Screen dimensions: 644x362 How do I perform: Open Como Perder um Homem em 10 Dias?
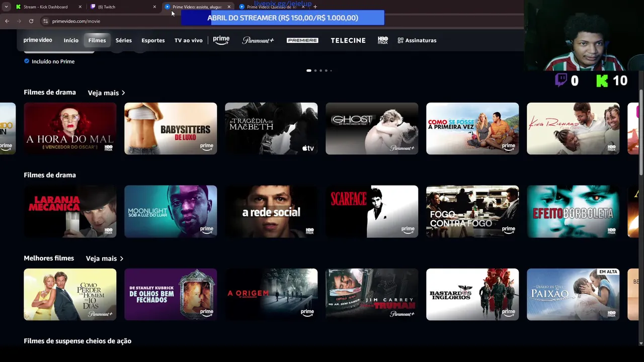pyautogui.click(x=70, y=294)
